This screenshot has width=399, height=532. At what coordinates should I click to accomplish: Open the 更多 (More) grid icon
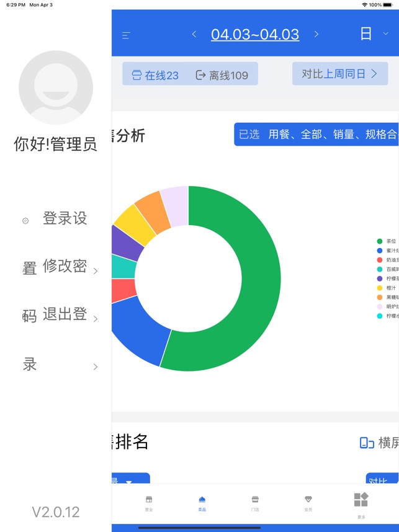[x=361, y=502]
